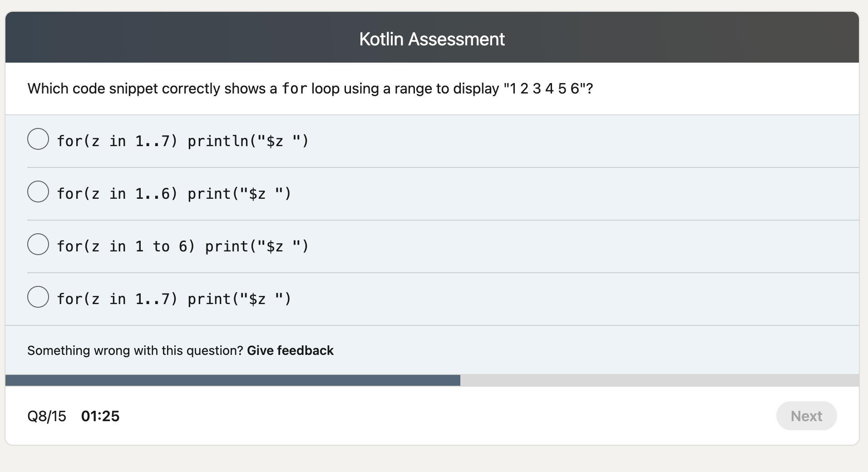Open the Give feedback link
The image size is (868, 472).
[290, 350]
